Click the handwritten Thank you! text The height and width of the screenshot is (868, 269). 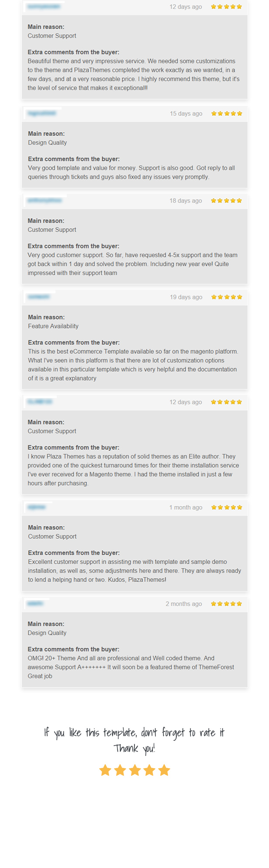click(134, 749)
